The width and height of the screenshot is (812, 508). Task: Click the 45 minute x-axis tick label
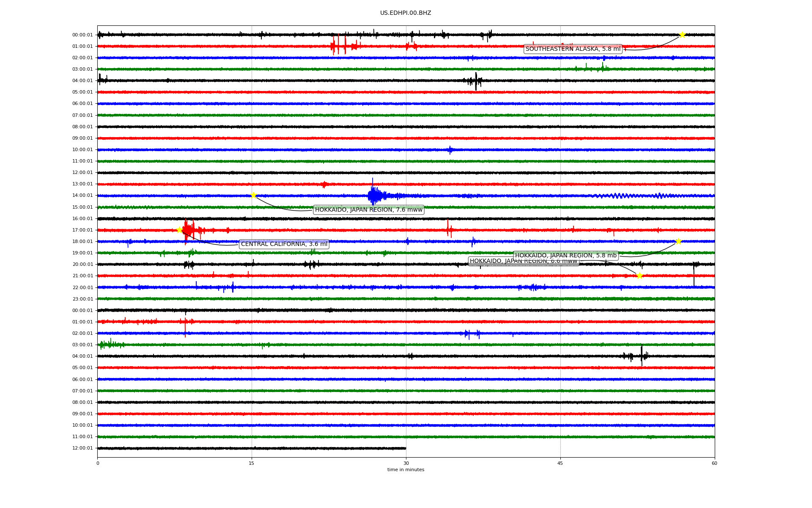560,463
